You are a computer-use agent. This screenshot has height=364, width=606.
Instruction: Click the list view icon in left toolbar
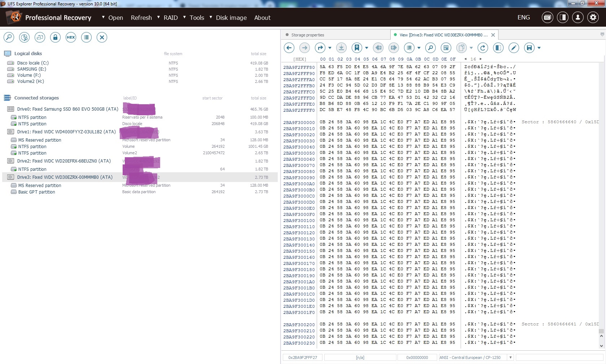pos(86,37)
